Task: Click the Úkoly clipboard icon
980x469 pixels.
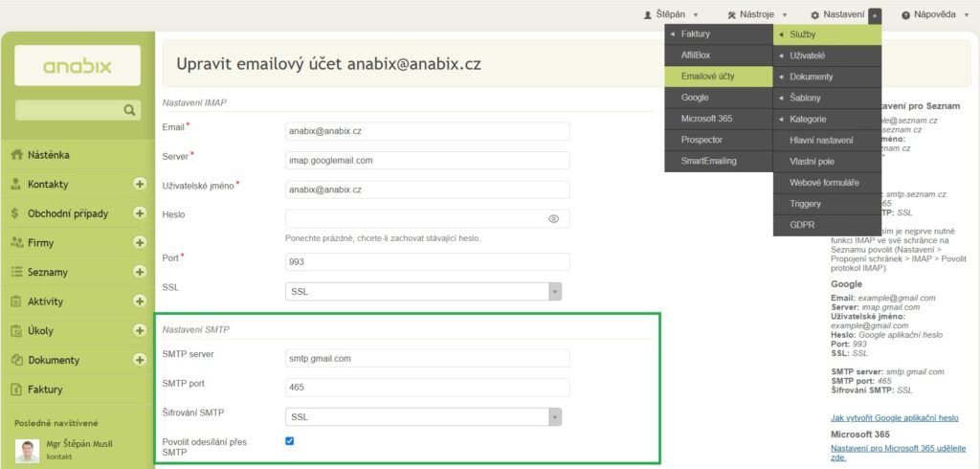Action: pyautogui.click(x=16, y=331)
